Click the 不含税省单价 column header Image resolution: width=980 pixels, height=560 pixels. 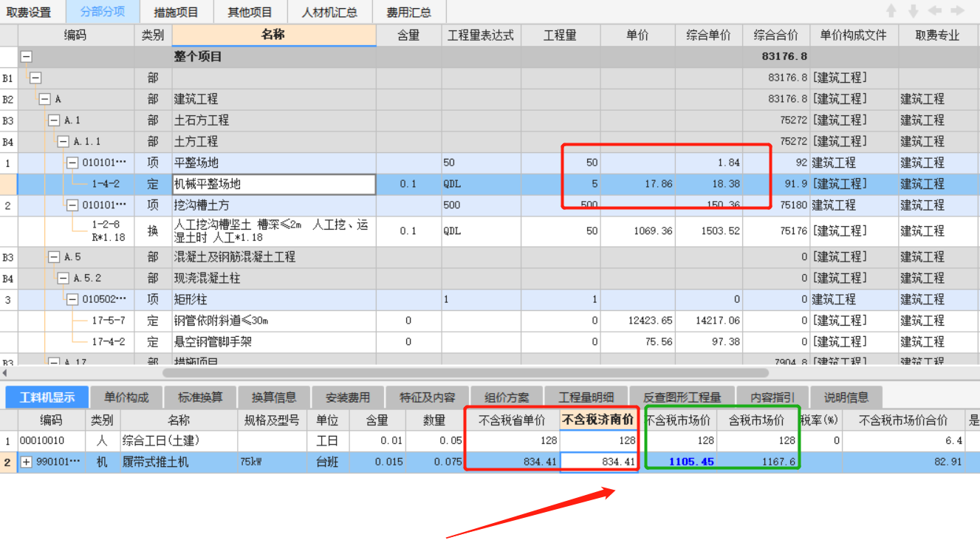click(x=512, y=420)
